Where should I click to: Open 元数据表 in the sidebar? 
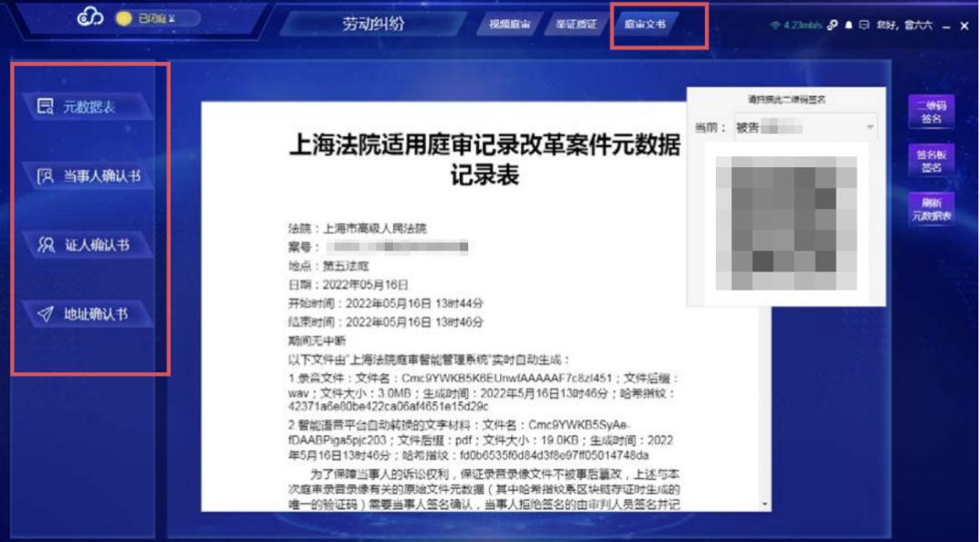[x=87, y=106]
